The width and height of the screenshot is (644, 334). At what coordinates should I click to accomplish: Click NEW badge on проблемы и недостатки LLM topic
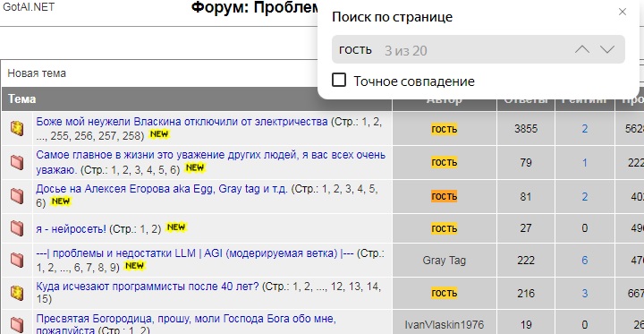point(134,266)
